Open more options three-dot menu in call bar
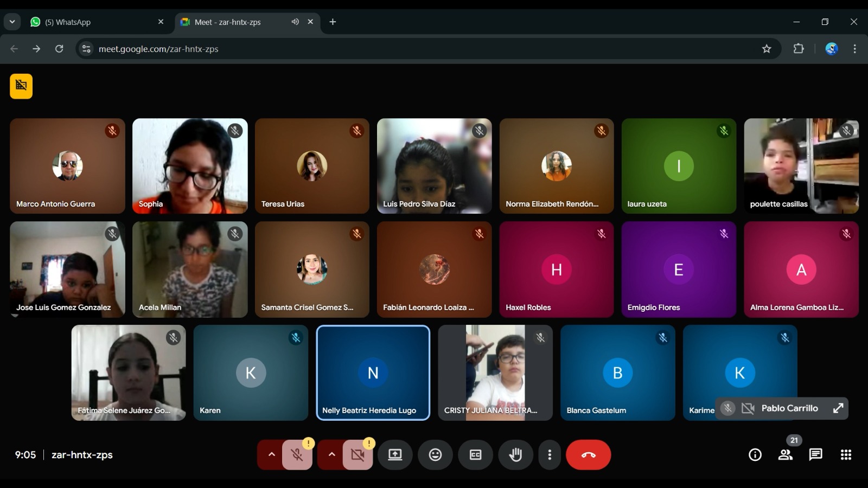 (x=550, y=455)
